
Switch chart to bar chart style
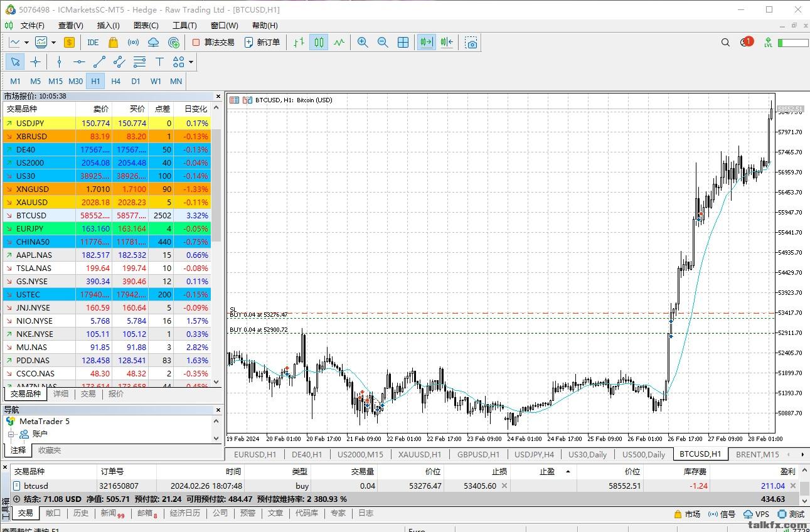coord(299,42)
